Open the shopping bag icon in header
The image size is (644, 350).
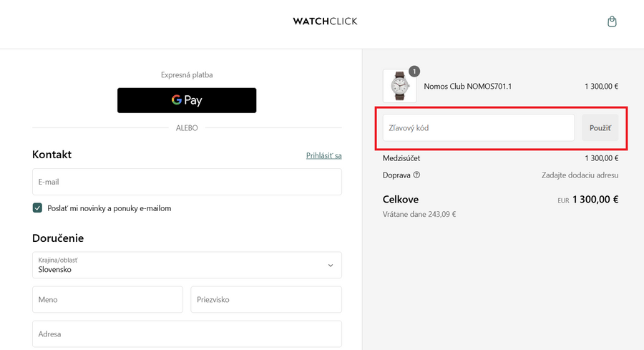(612, 21)
